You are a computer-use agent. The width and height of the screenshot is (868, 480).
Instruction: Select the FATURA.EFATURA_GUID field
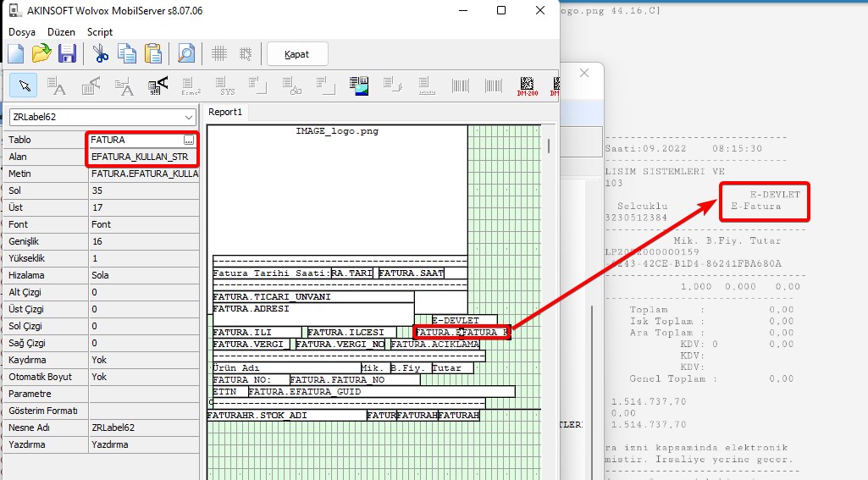tap(381, 391)
